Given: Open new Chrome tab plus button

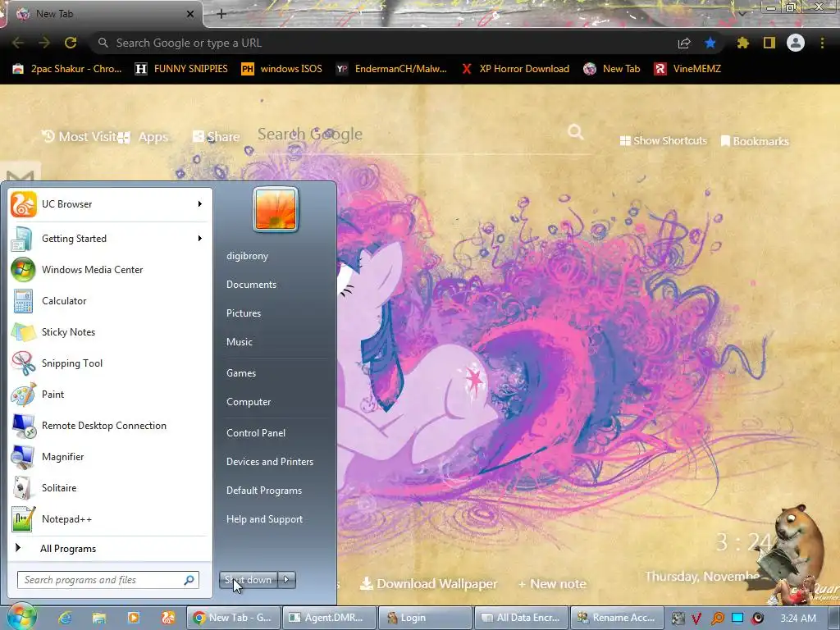Looking at the screenshot, I should (x=221, y=14).
